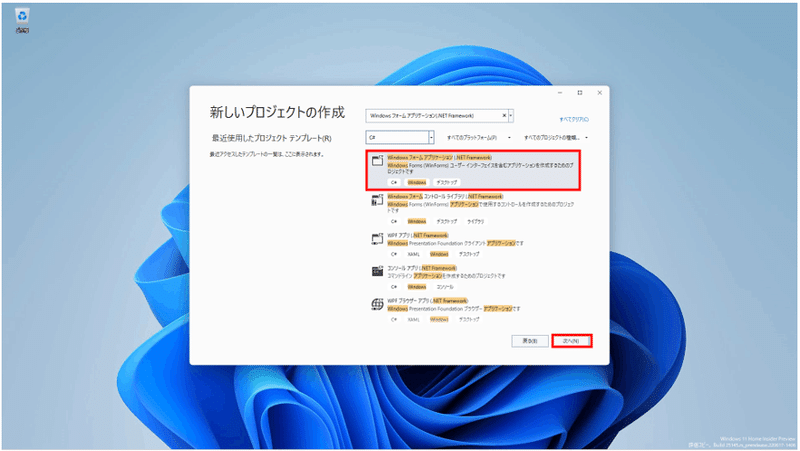Close the new project dialog window

(599, 93)
